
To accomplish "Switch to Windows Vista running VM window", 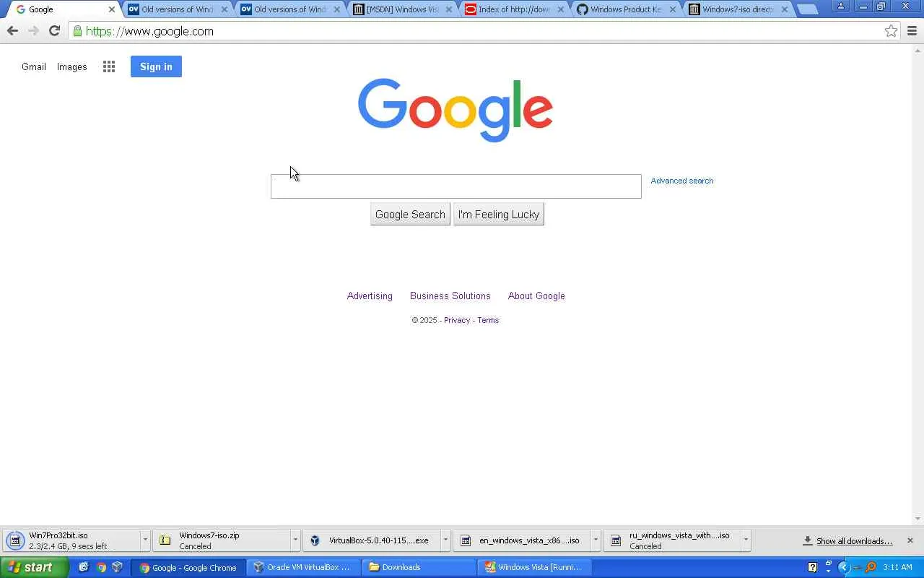I will [x=535, y=567].
